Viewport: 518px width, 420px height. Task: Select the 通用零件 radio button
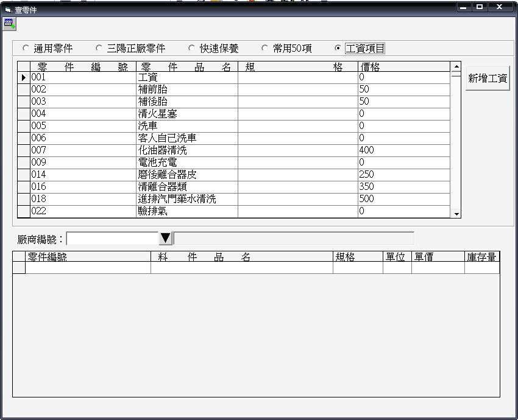(26, 48)
